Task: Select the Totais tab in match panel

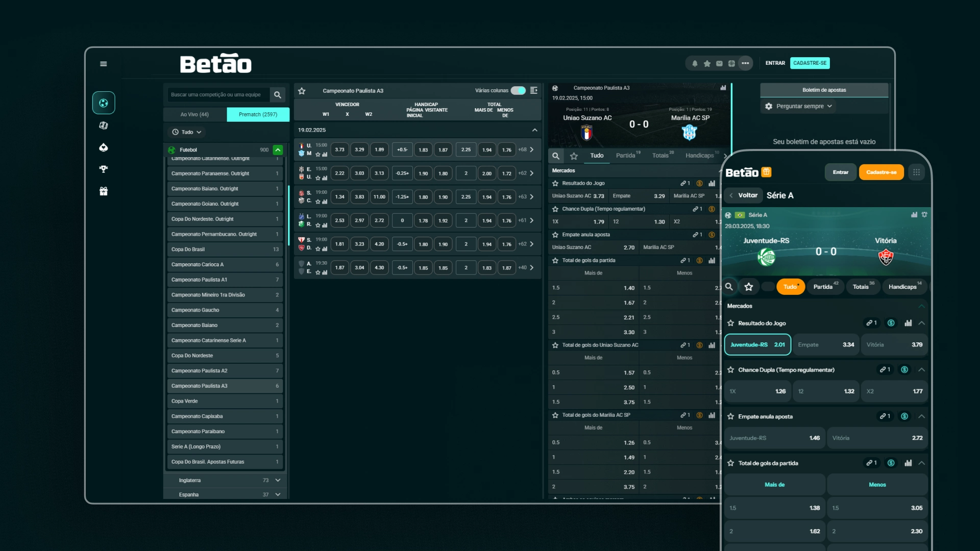Action: 660,156
